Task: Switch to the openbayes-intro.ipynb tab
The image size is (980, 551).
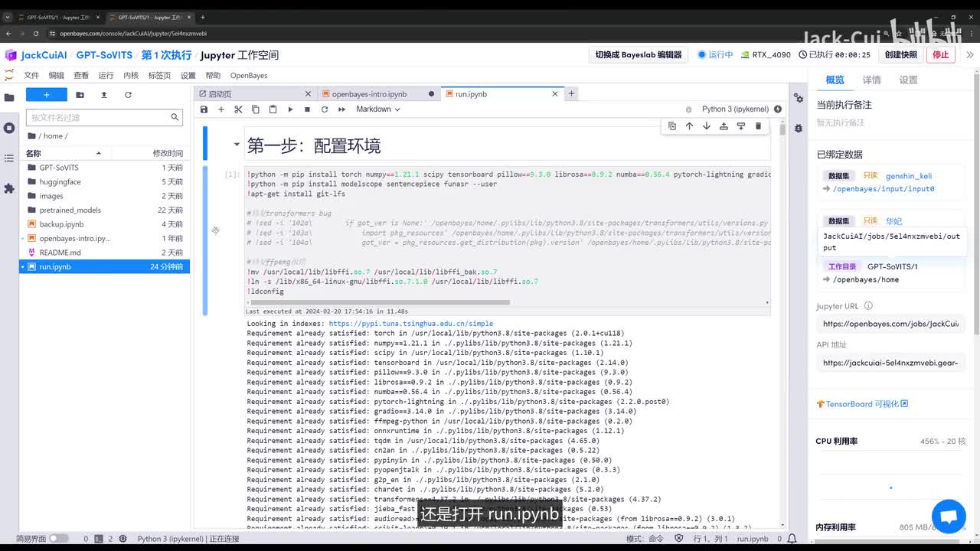Action: coord(369,94)
